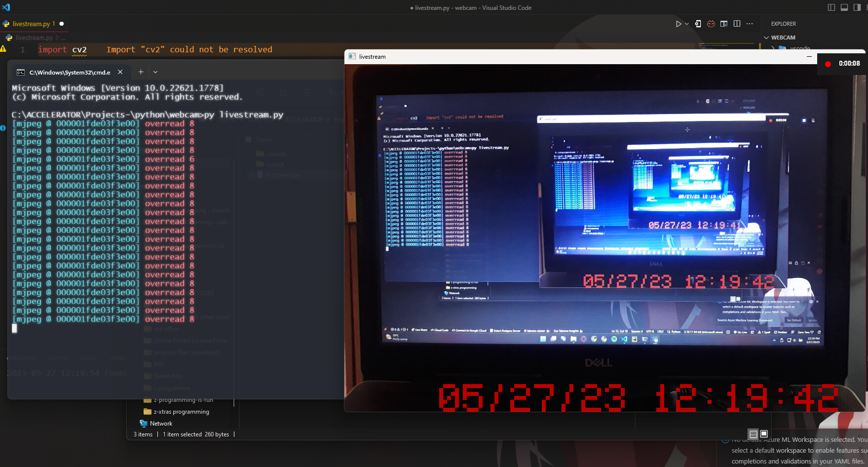Click the blue info icon on the left editor edge
This screenshot has width=868, height=467.
(3, 128)
